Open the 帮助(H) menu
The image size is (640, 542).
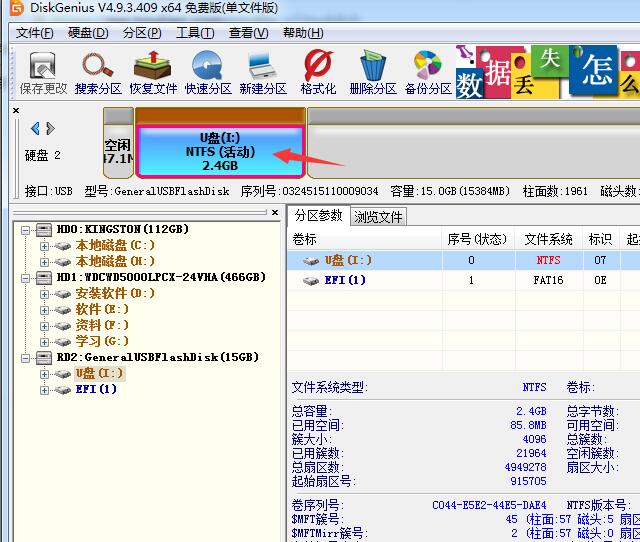[x=303, y=33]
